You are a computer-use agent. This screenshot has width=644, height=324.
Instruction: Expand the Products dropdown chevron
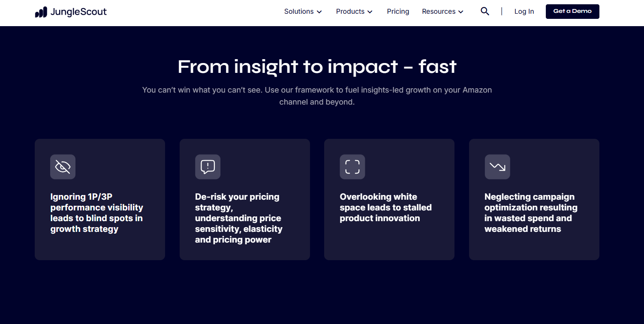(370, 12)
